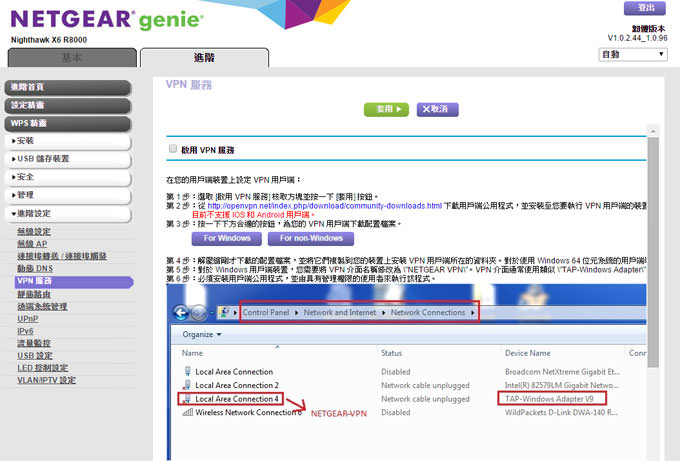Expand the USB 儲存裝置 sidebar section
This screenshot has height=461, width=680.
[x=66, y=159]
